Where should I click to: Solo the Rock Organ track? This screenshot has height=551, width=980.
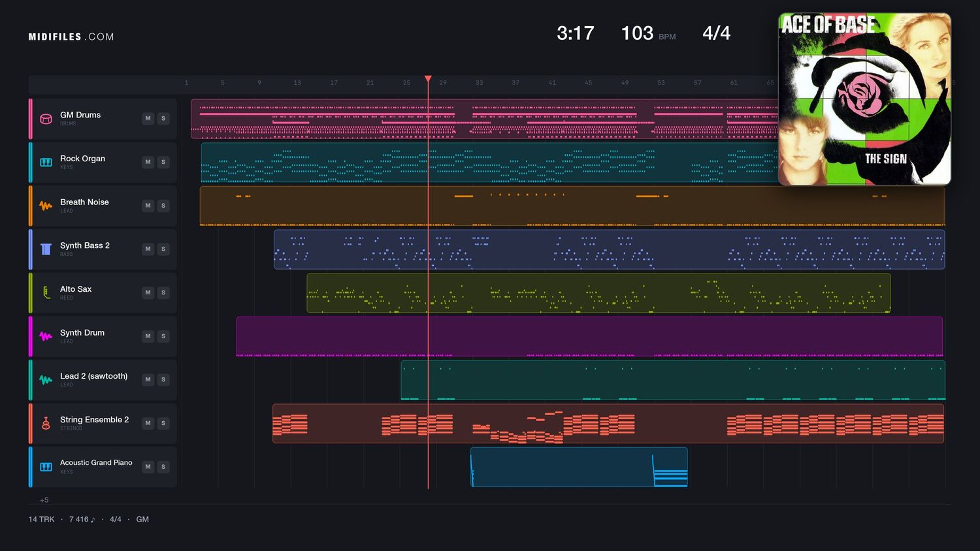pyautogui.click(x=163, y=162)
